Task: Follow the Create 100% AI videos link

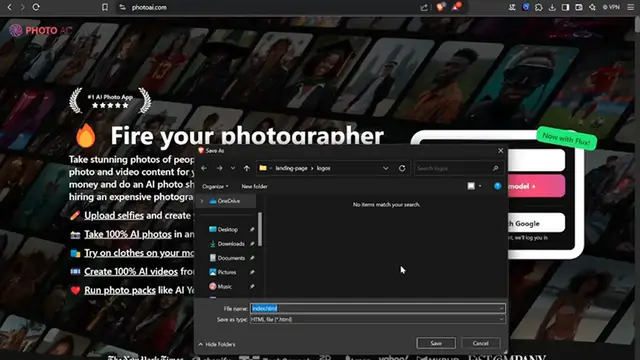Action: [x=131, y=271]
